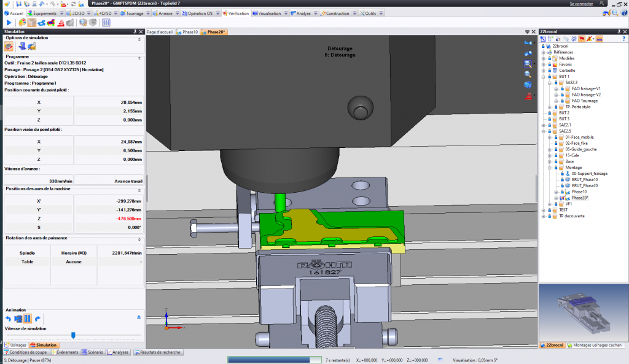Toggle the first simulation option icon

pyautogui.click(x=9, y=46)
